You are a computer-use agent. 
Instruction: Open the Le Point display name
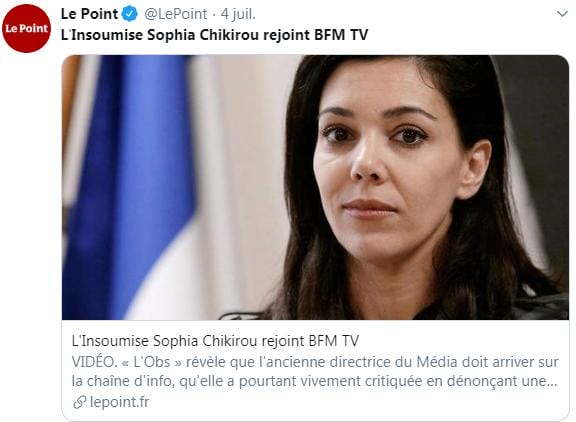click(89, 14)
